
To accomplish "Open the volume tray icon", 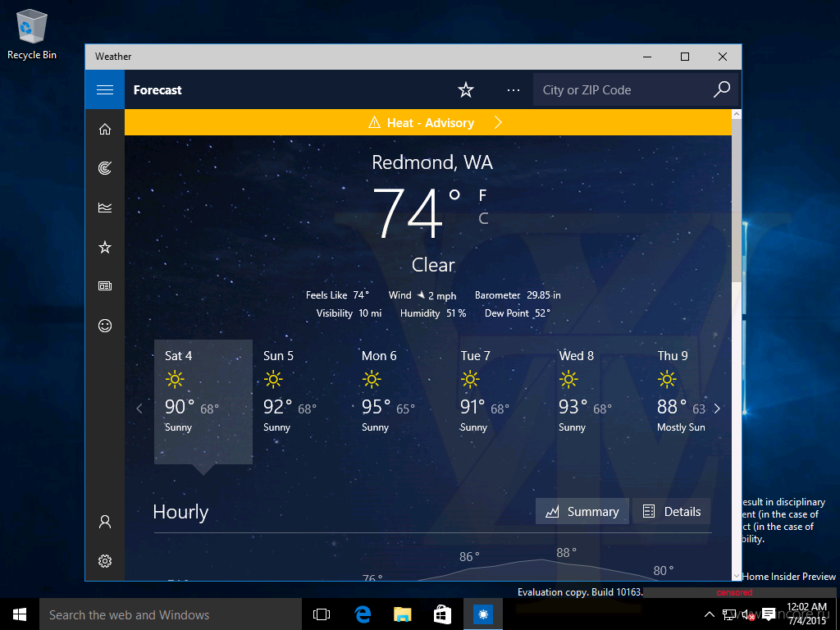I will pos(748,614).
